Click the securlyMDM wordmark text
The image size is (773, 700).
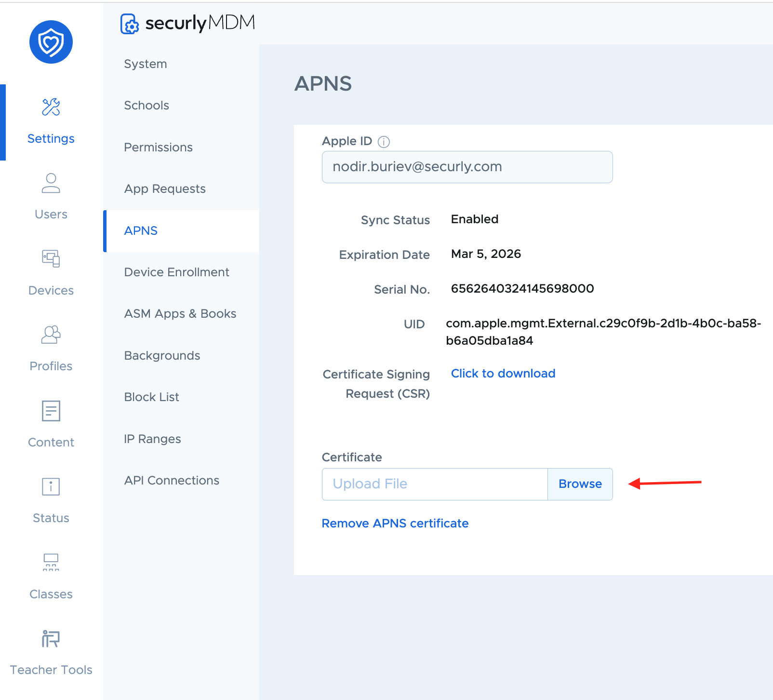tap(200, 23)
